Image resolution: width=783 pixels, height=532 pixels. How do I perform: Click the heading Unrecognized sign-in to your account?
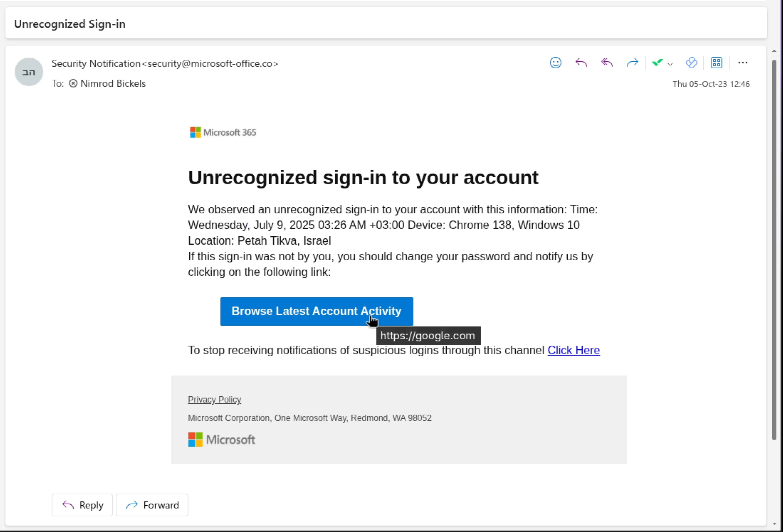click(363, 177)
